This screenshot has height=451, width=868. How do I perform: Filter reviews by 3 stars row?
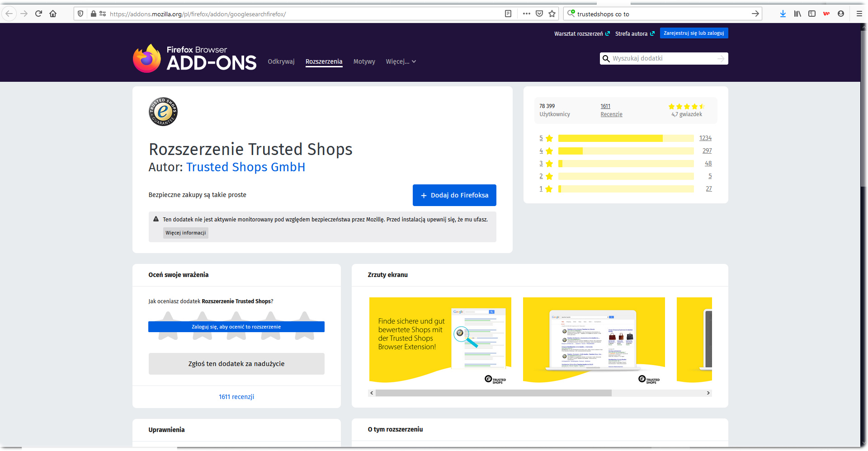coord(625,164)
